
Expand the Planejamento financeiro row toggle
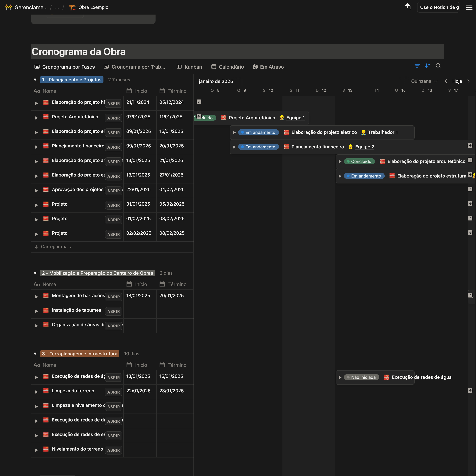[x=36, y=147]
